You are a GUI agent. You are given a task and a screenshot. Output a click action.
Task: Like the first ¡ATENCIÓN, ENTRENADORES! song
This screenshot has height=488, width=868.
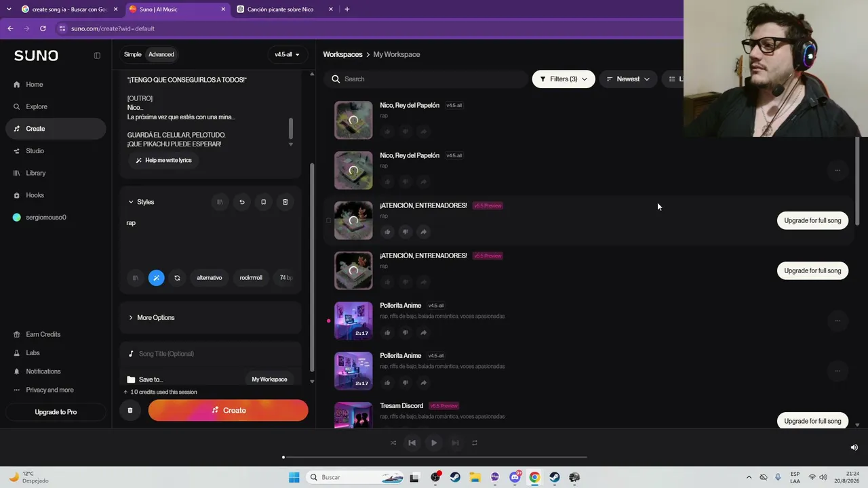(x=387, y=232)
